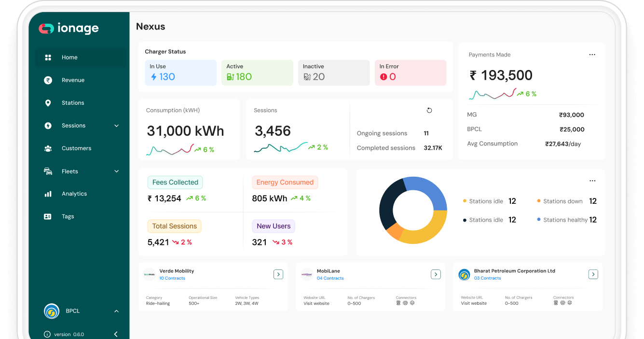Click the In Use lightning bolt icon
This screenshot has width=644, height=339.
point(154,77)
